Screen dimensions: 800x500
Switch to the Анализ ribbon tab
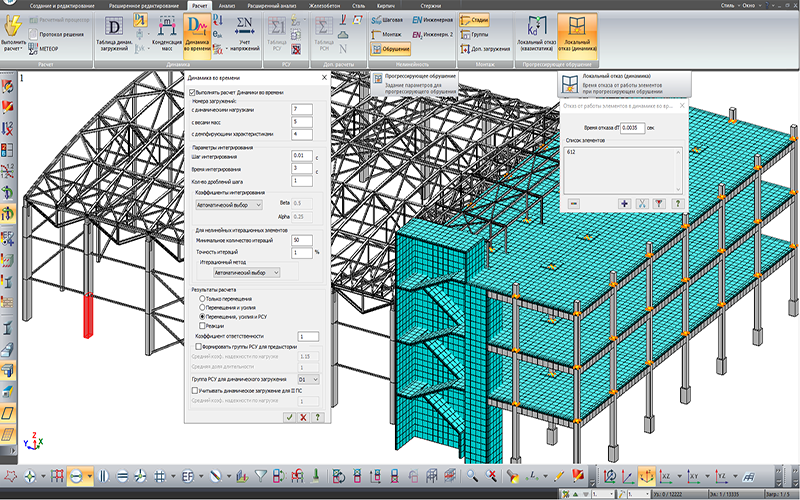[x=226, y=6]
